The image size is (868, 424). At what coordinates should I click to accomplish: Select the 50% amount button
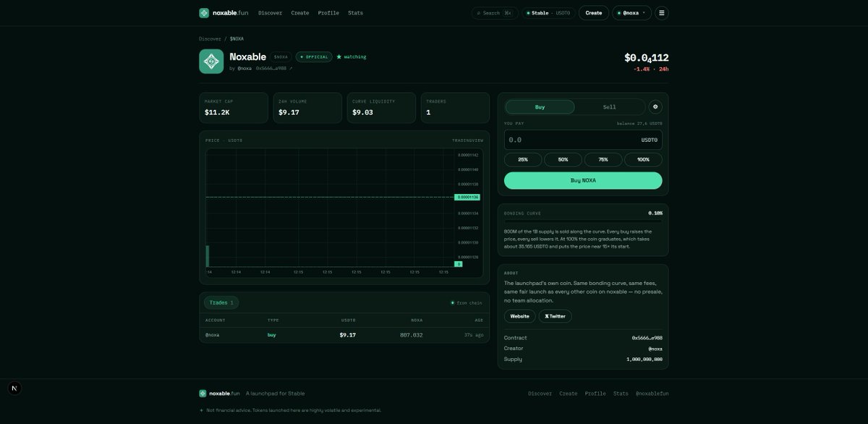(x=563, y=159)
